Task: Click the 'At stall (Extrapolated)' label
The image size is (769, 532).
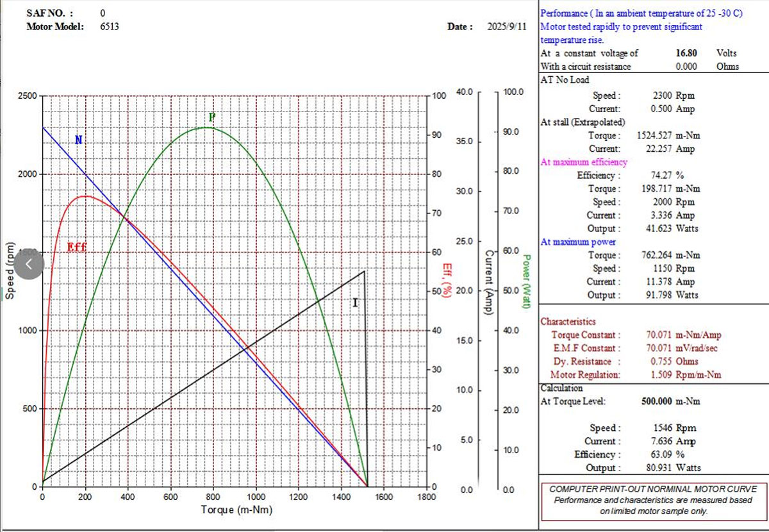Action: [583, 122]
